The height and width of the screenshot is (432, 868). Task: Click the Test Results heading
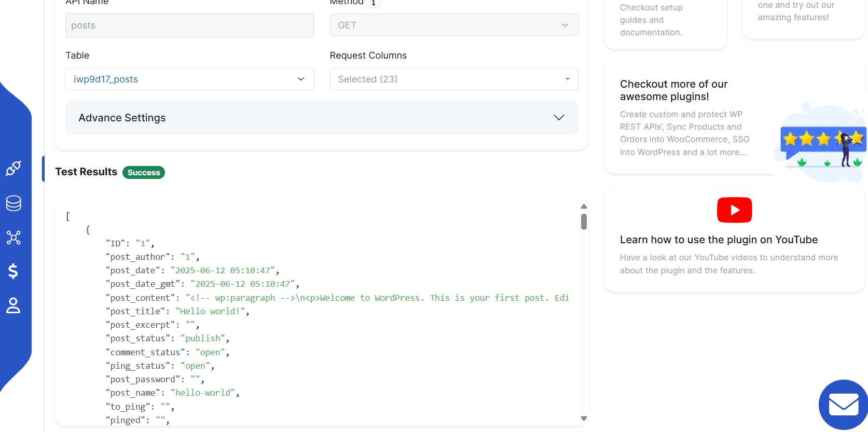pyautogui.click(x=86, y=172)
